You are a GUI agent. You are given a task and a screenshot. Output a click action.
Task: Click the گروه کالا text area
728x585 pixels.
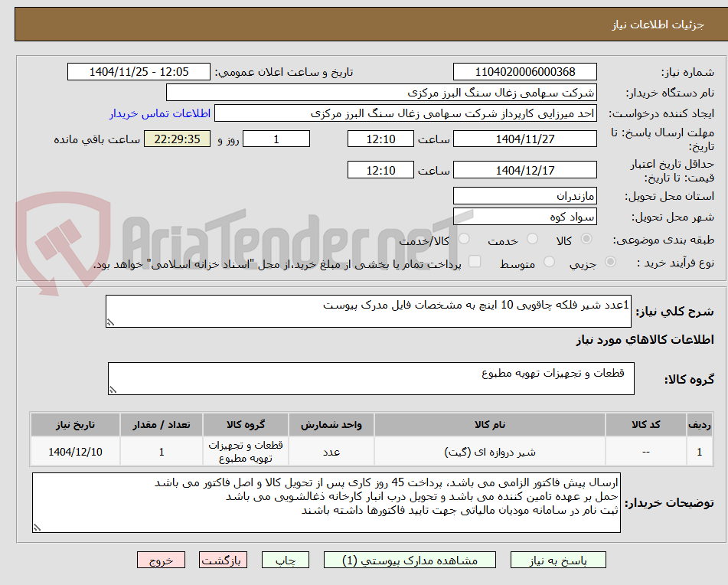coord(371,378)
